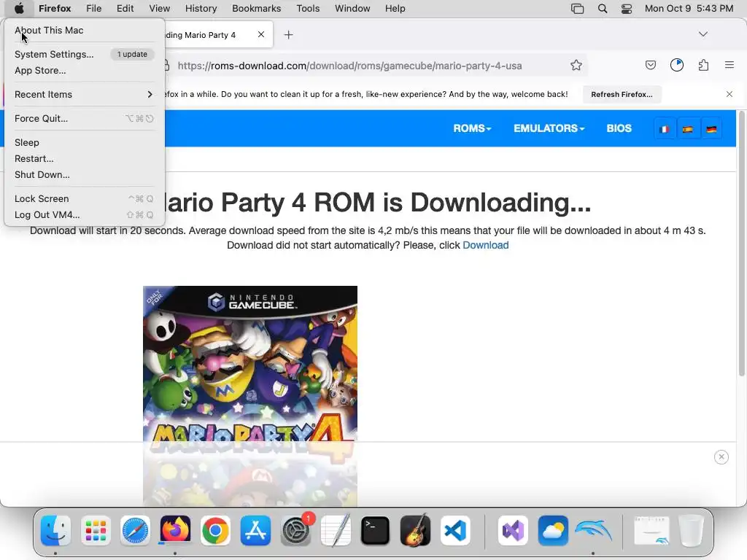Open a new tab with plus button

pyautogui.click(x=288, y=35)
